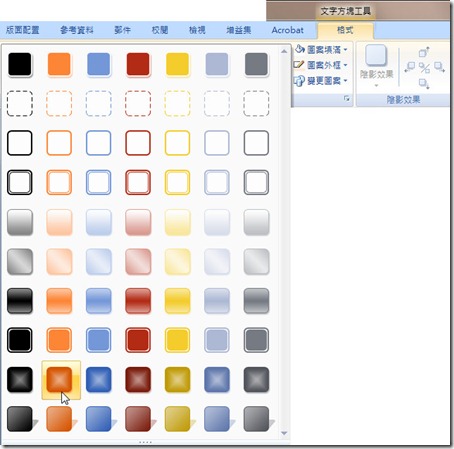The image size is (454, 449).
Task: Click the pencil shape outline icon
Action: [299, 64]
